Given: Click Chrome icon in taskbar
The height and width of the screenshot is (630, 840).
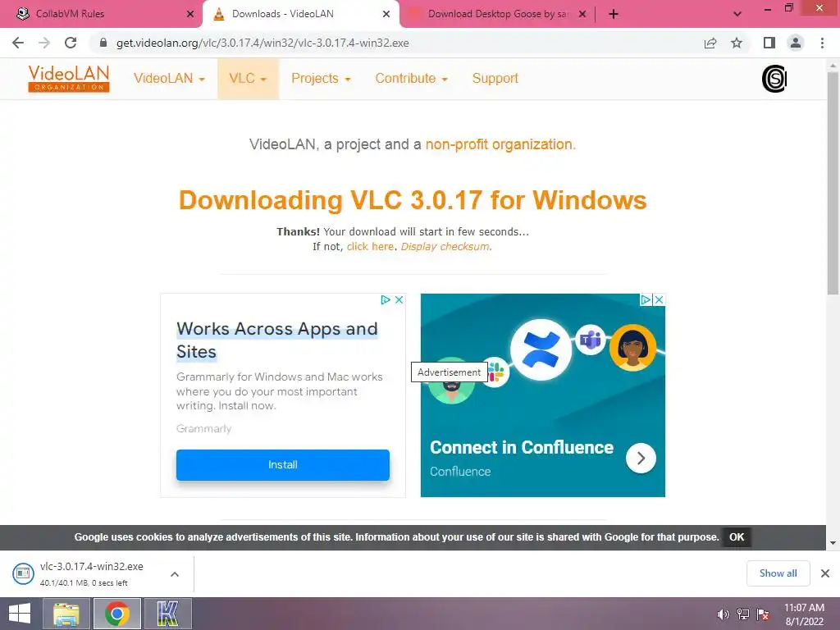Looking at the screenshot, I should tap(117, 614).
